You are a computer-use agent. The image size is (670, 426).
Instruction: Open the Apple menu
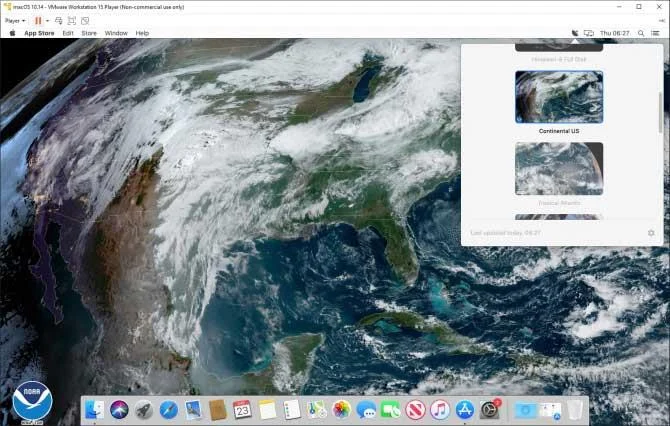pos(12,33)
